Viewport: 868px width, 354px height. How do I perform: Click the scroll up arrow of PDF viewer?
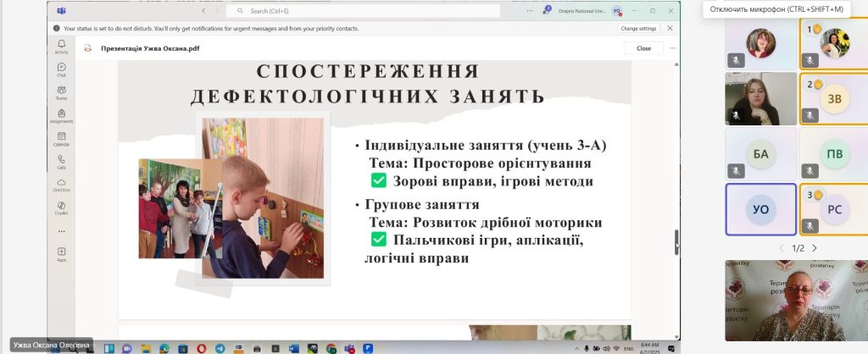(x=676, y=64)
